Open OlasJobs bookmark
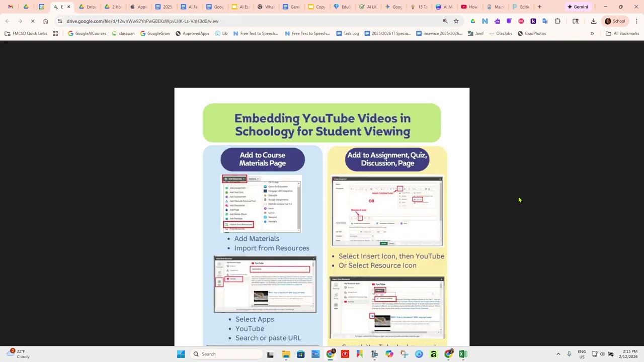 (x=500, y=34)
